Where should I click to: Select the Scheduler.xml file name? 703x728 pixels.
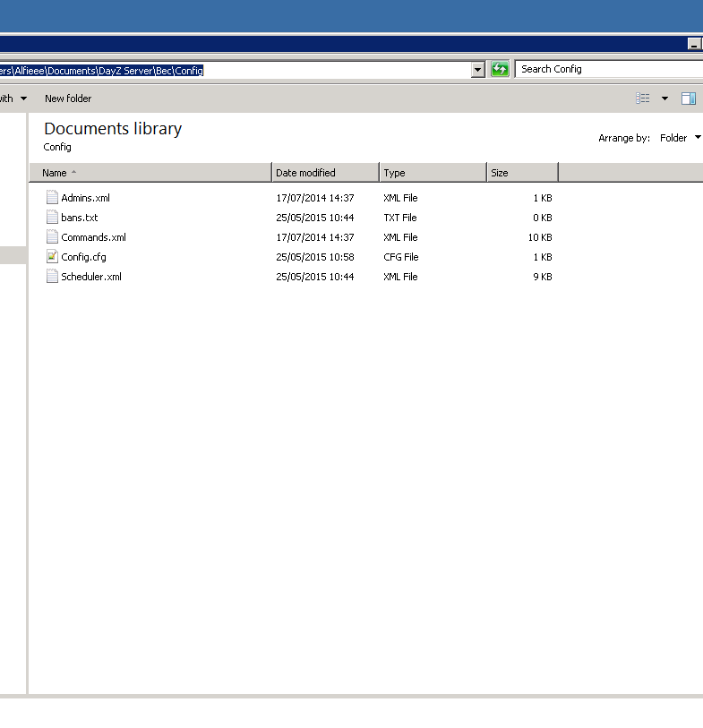(91, 277)
